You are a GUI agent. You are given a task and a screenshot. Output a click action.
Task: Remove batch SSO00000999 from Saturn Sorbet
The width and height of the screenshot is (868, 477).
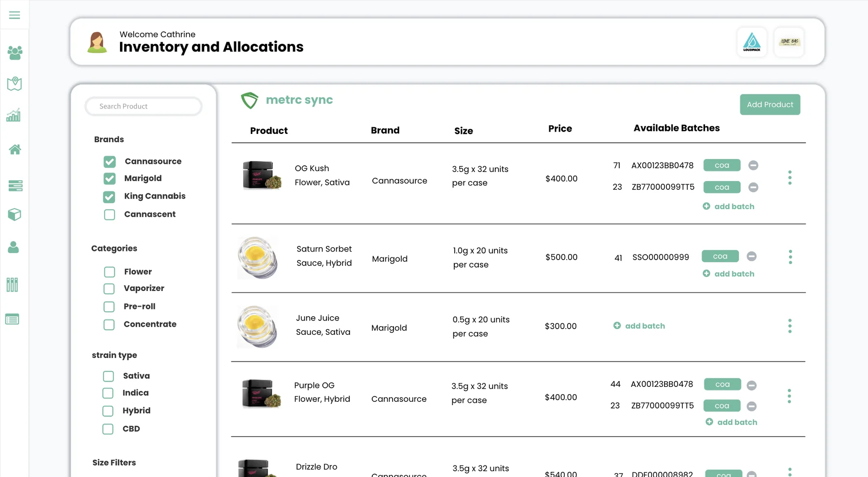(x=751, y=256)
